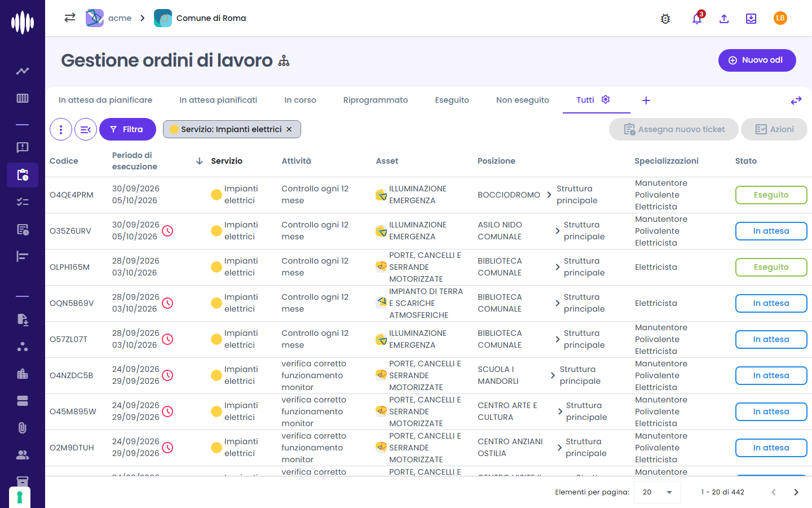Open the attachments paperclip icon in sidebar

pos(23,428)
